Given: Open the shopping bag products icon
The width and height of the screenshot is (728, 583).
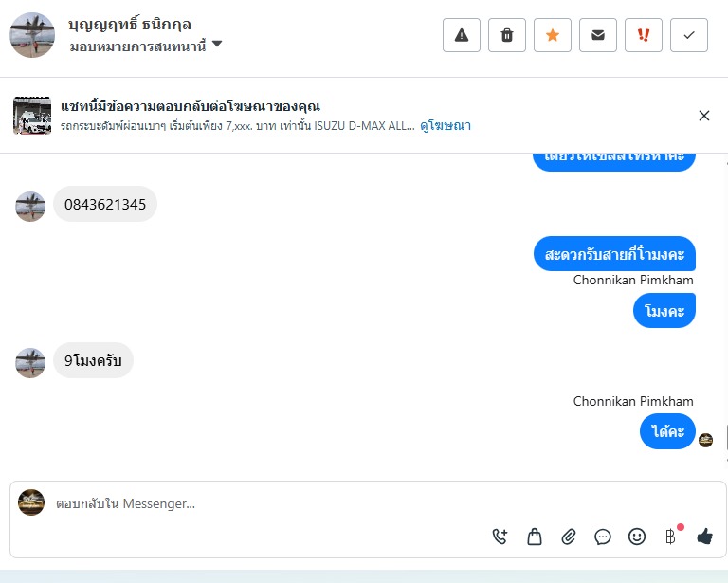Looking at the screenshot, I should point(535,537).
